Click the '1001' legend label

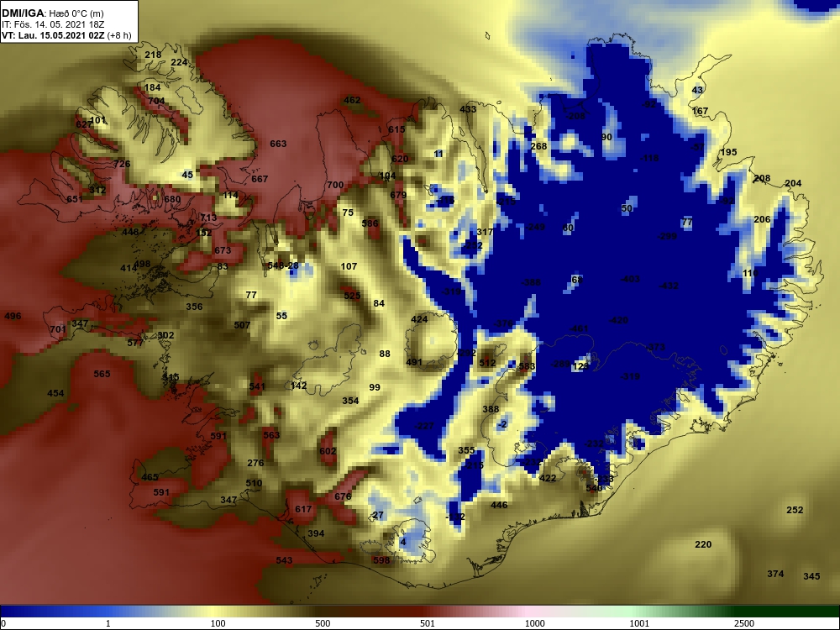639,623
